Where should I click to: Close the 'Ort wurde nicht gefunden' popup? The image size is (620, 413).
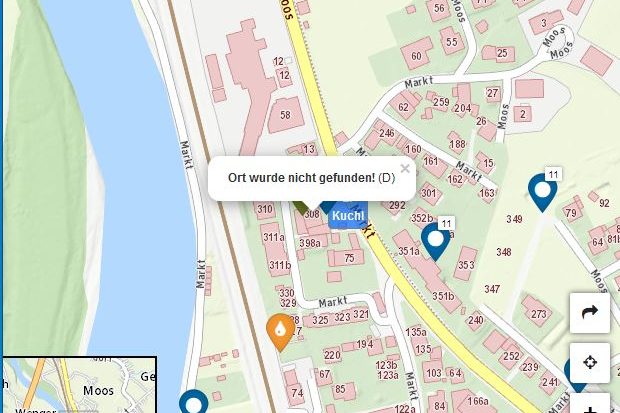[x=405, y=169]
